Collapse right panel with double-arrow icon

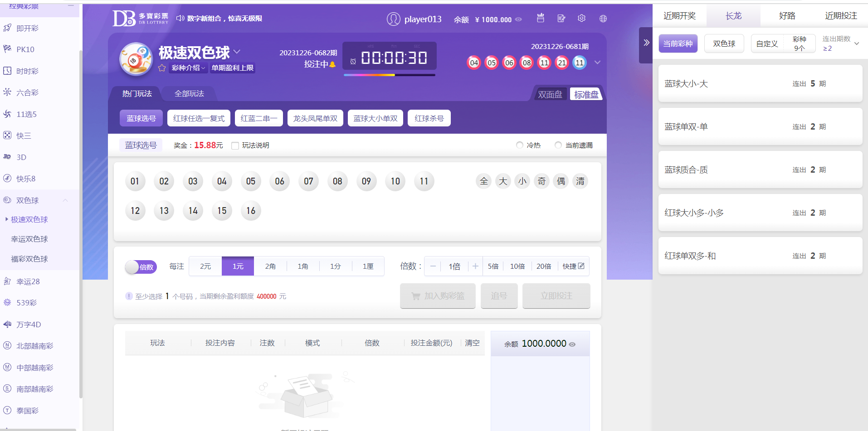[646, 43]
